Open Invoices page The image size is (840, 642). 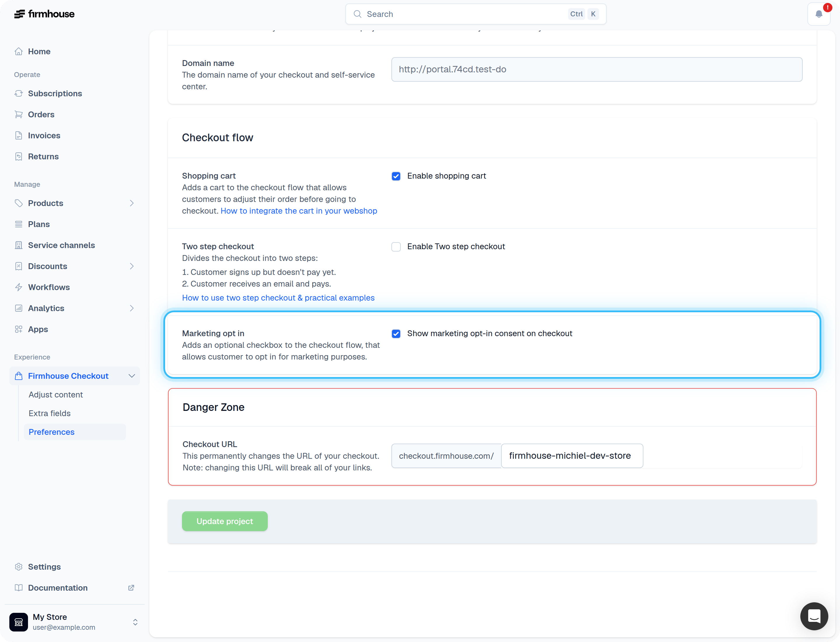[44, 135]
